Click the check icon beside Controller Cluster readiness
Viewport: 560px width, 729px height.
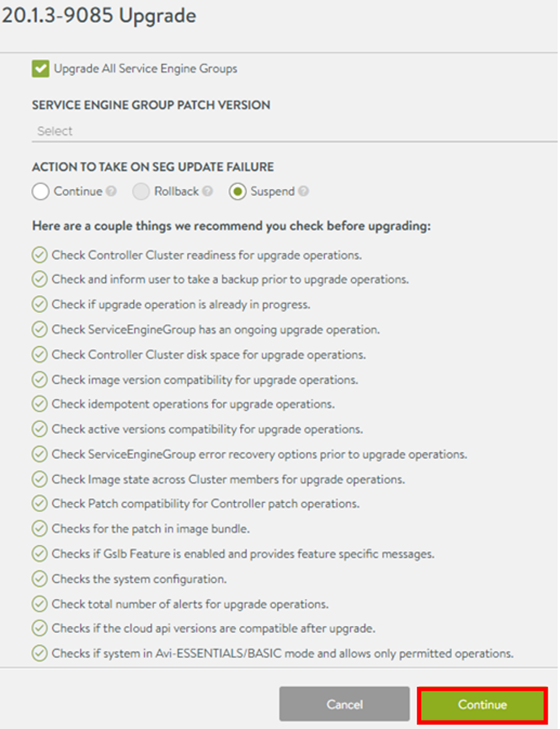point(39,255)
